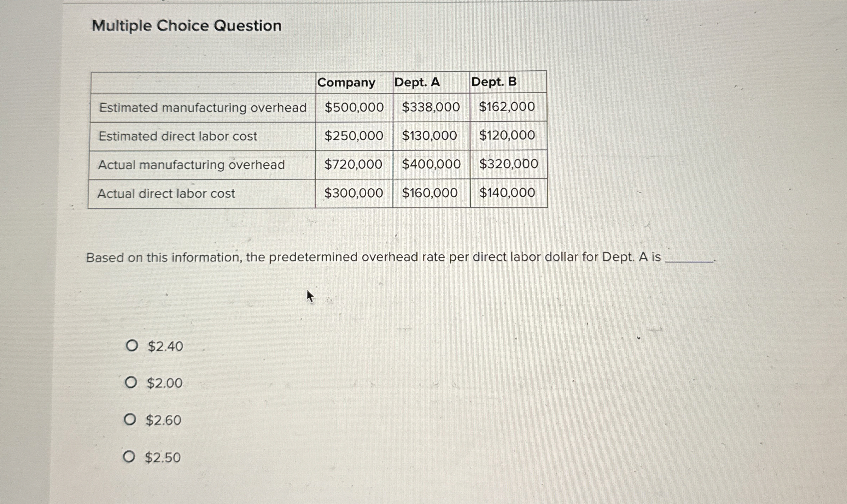Image resolution: width=847 pixels, height=504 pixels.
Task: Select the $2.00 answer option
Action: 131,384
